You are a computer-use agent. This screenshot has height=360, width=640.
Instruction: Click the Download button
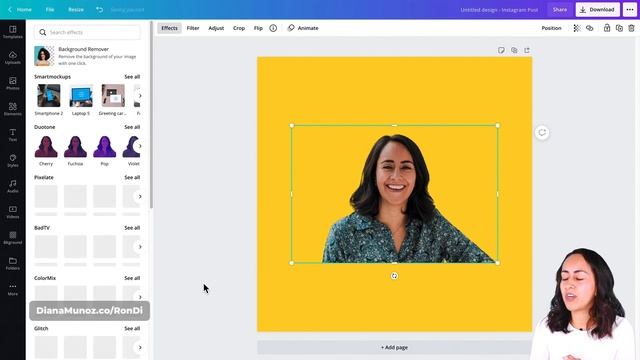(598, 9)
